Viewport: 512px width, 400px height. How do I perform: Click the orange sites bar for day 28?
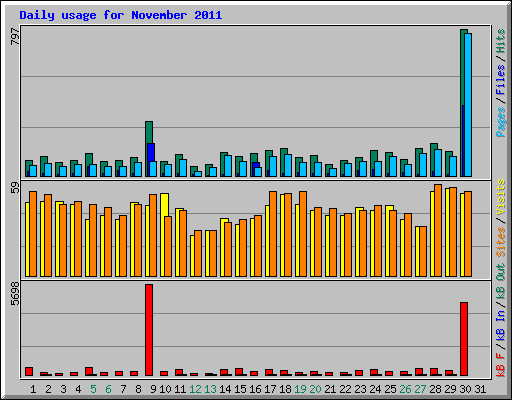[438, 231]
